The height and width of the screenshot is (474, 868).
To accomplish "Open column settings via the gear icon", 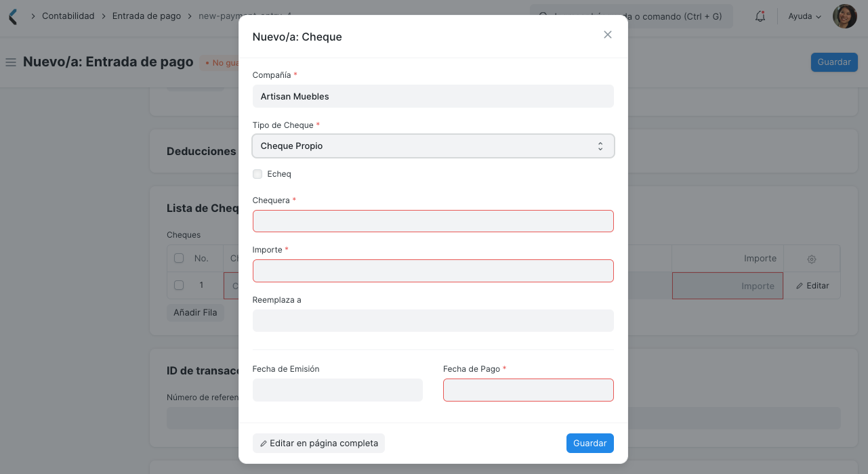I will pos(811,258).
